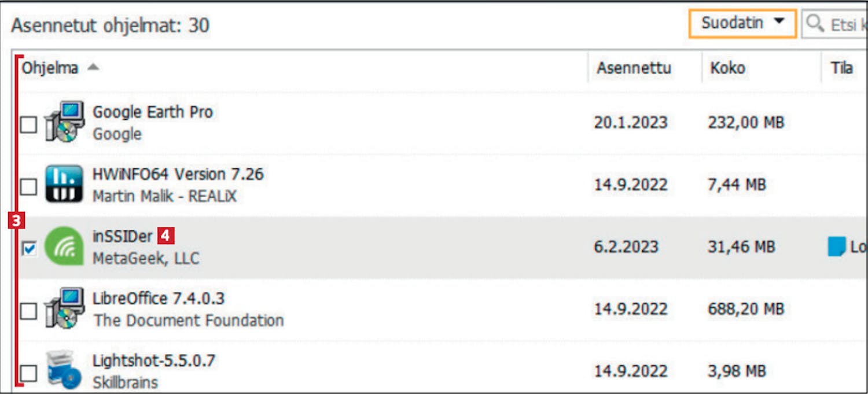Sort list by Asennettu date column
868x394 pixels.
[x=634, y=68]
